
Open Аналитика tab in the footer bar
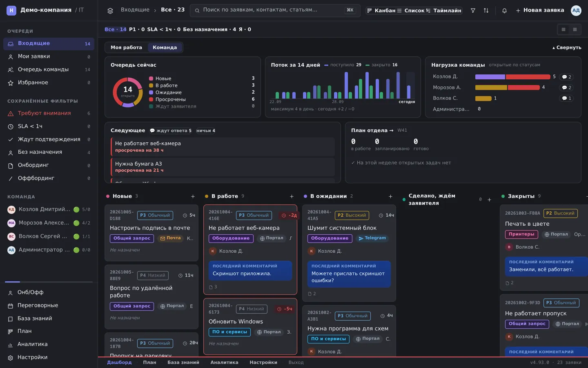click(224, 362)
